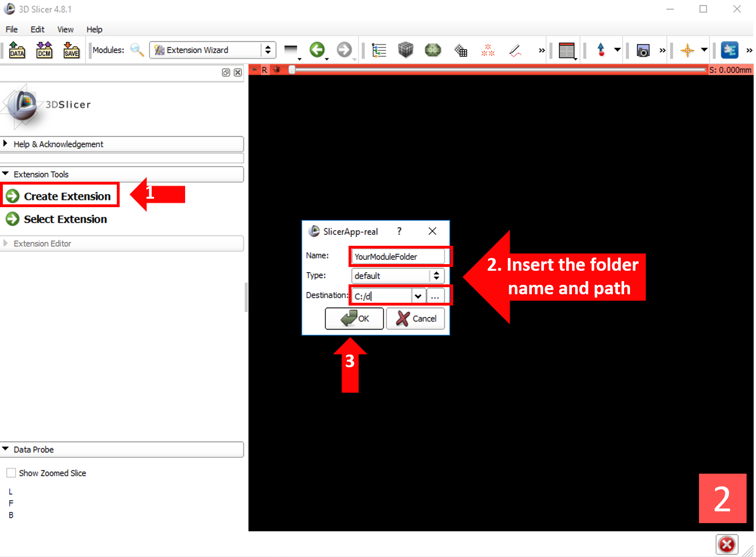The width and height of the screenshot is (756, 557).
Task: Enable Show Zoomed Slice checkbox
Action: (x=11, y=473)
